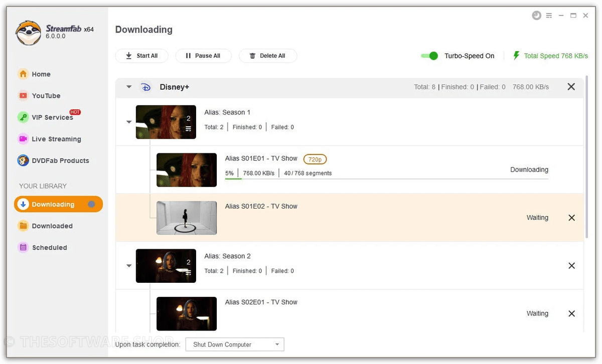The height and width of the screenshot is (364, 602).
Task: Click the Alias S02E01 - TV Show title
Action: click(261, 302)
